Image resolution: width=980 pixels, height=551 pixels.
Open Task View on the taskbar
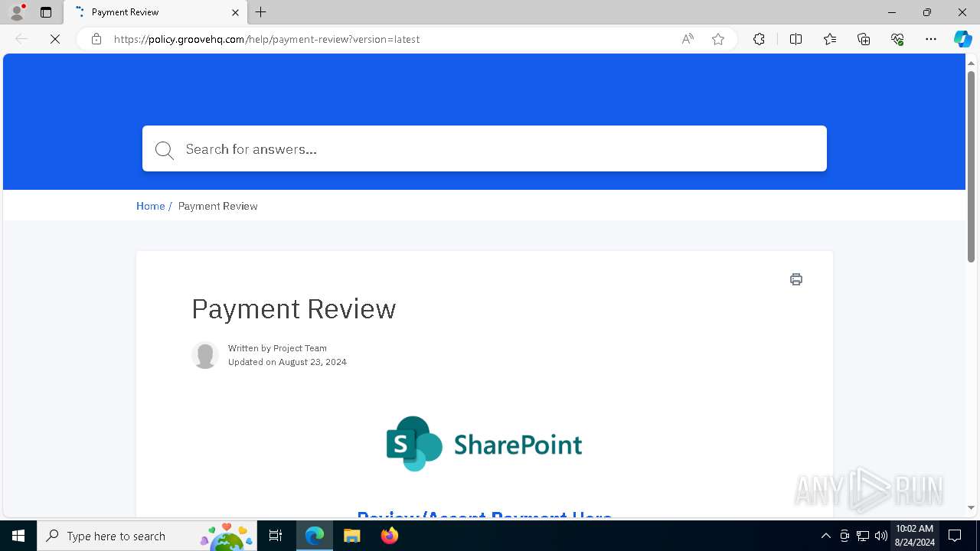pos(276,536)
